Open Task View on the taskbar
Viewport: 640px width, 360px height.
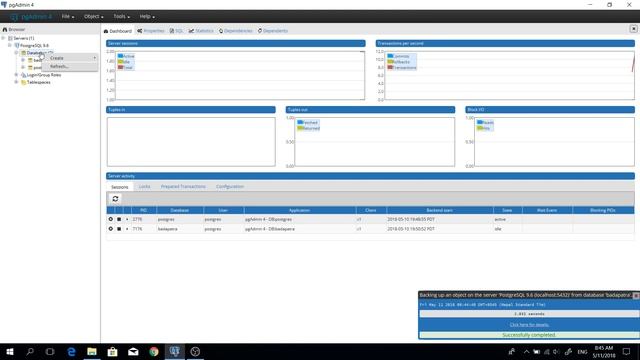coord(50,351)
